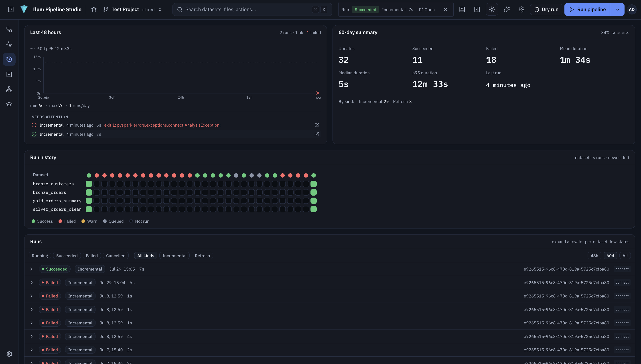The image size is (641, 364).
Task: Toggle the light/dark theme sun icon
Action: 492,10
